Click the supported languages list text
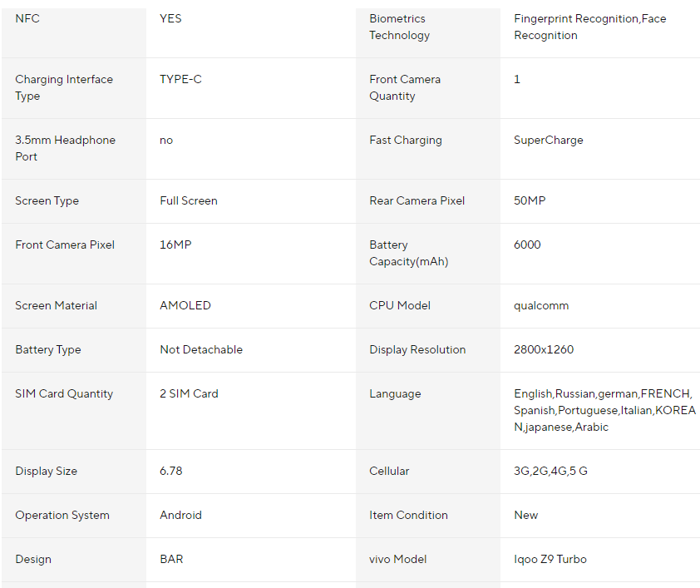The height and width of the screenshot is (588, 700). coord(604,410)
